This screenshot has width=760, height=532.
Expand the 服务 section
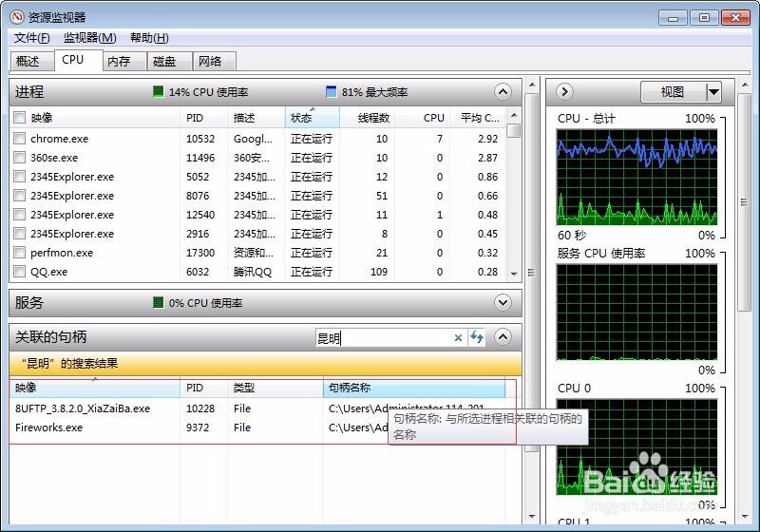503,303
